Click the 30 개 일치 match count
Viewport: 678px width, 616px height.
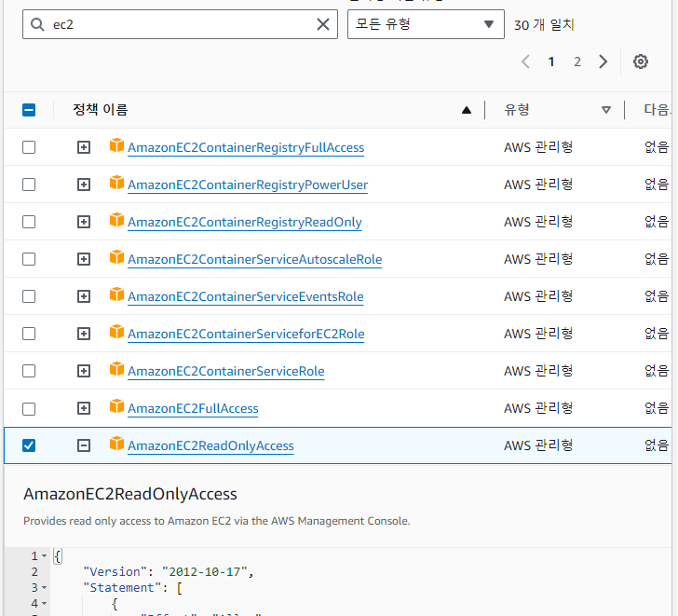tap(544, 24)
